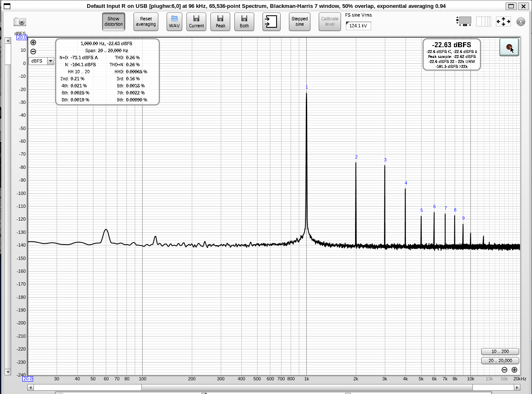Click the -22.63 dBFS level readout
This screenshot has width=532, height=394.
pos(451,45)
